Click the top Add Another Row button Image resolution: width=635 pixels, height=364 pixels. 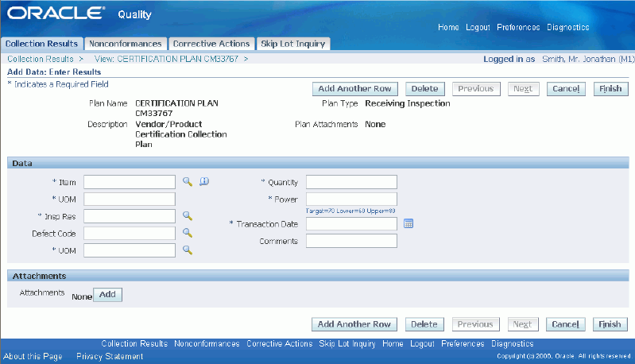click(x=354, y=89)
